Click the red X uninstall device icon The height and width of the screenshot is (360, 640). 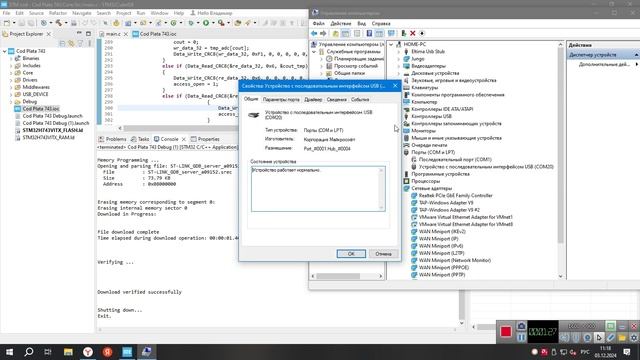[x=413, y=33]
